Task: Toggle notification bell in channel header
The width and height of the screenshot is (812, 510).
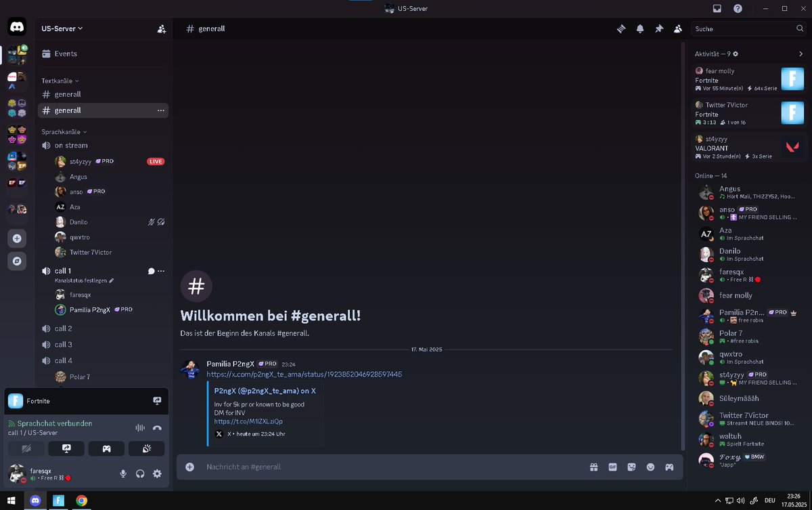Action: tap(639, 28)
